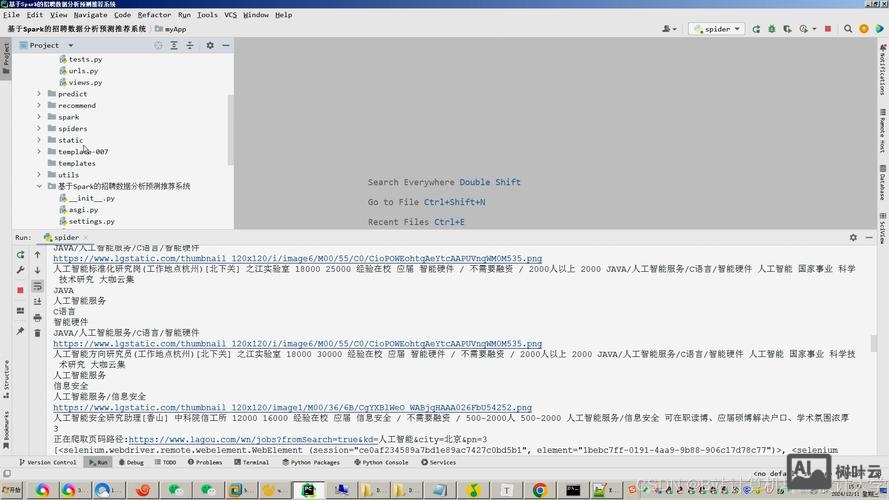
Task: Clear console with the trash icon
Action: (x=37, y=333)
